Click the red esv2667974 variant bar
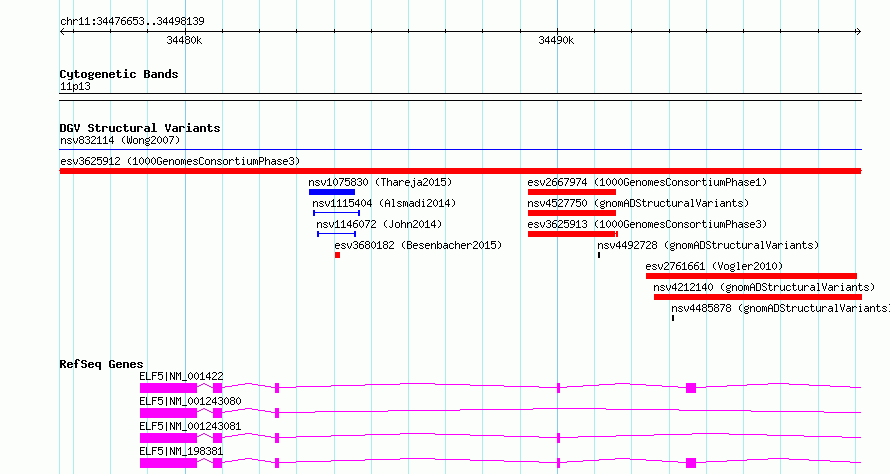Image resolution: width=890 pixels, height=474 pixels. [x=572, y=192]
